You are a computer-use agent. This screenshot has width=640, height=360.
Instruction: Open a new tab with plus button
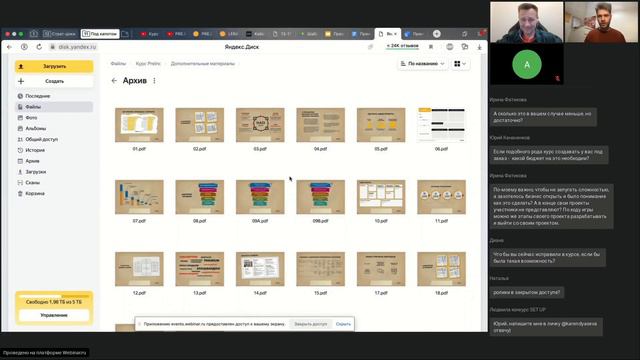[437, 34]
